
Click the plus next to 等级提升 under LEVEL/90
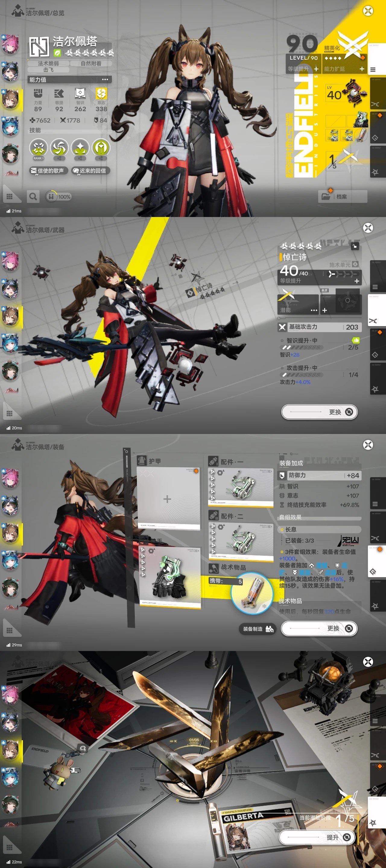click(x=316, y=69)
